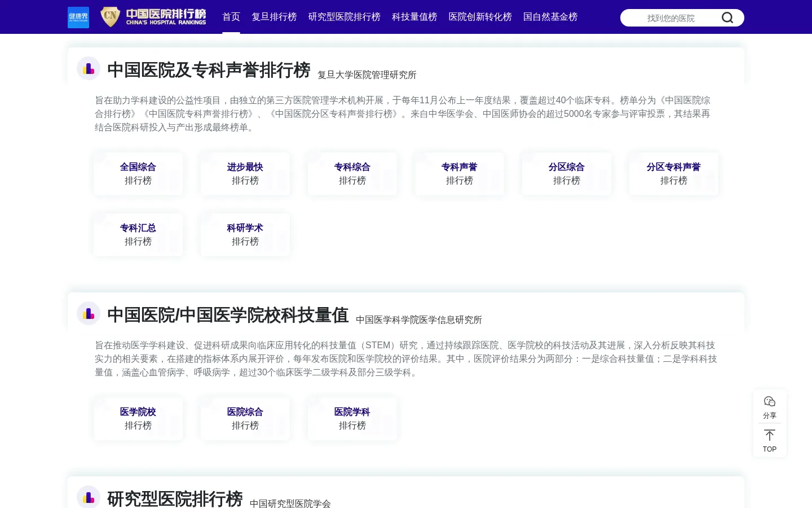812x508 pixels.
Task: Click the chart icon beside 中国医院及专科声誉排行榜
Action: tap(89, 69)
